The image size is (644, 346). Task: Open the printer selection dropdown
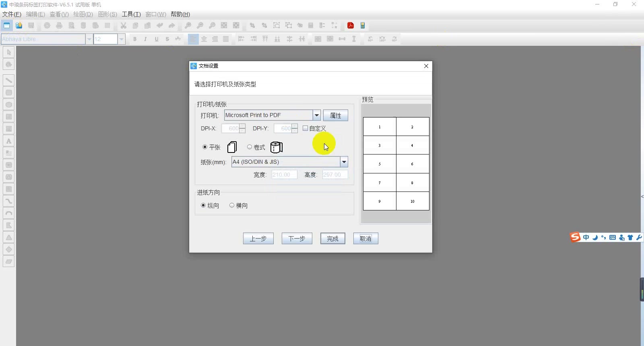pos(317,115)
